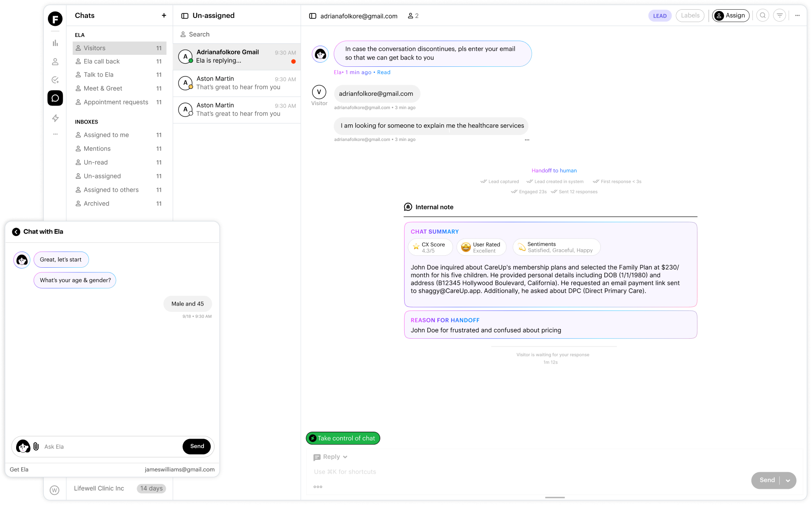This screenshot has width=812, height=505.
Task: Select Visitors under ELA
Action: 119,48
